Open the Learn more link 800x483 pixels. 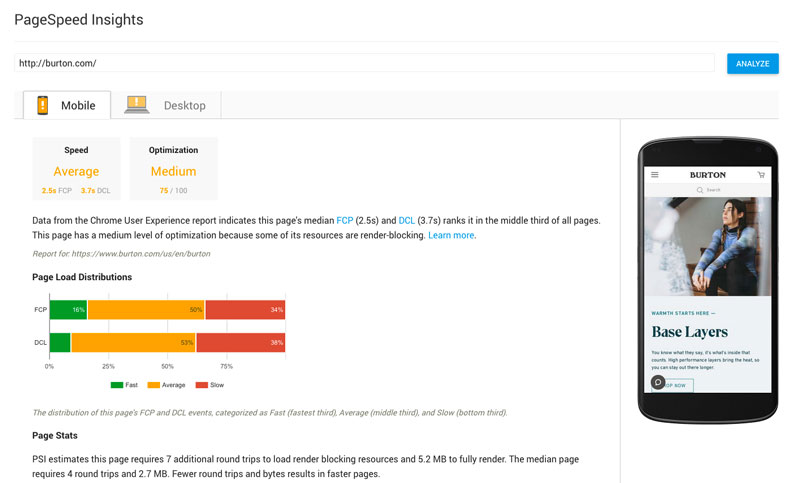[x=451, y=235]
